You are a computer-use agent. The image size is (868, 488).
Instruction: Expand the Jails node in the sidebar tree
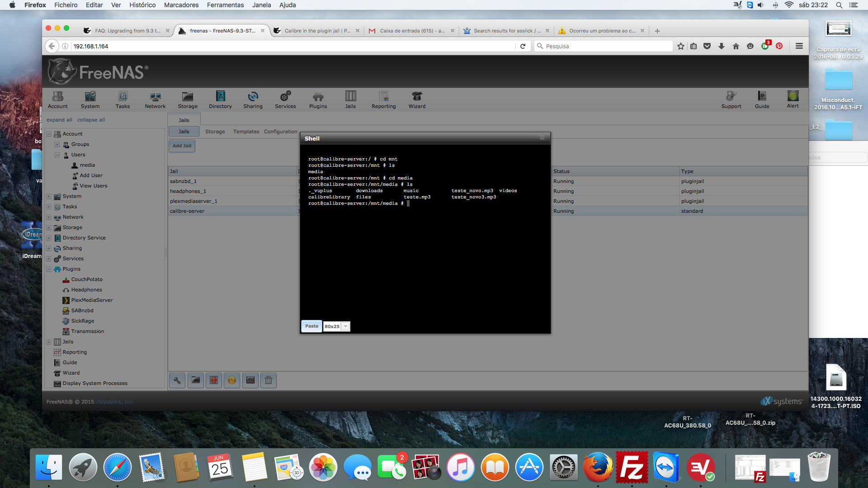point(48,342)
